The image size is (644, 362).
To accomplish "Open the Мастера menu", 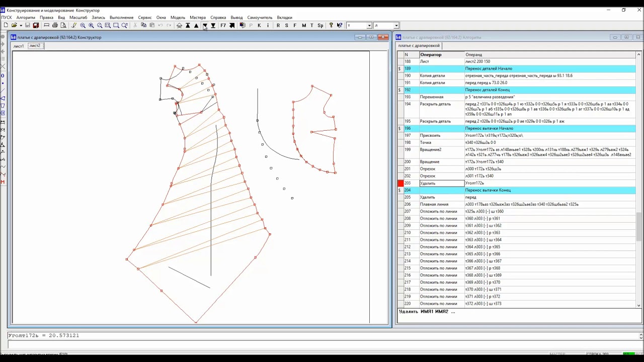I will [198, 17].
